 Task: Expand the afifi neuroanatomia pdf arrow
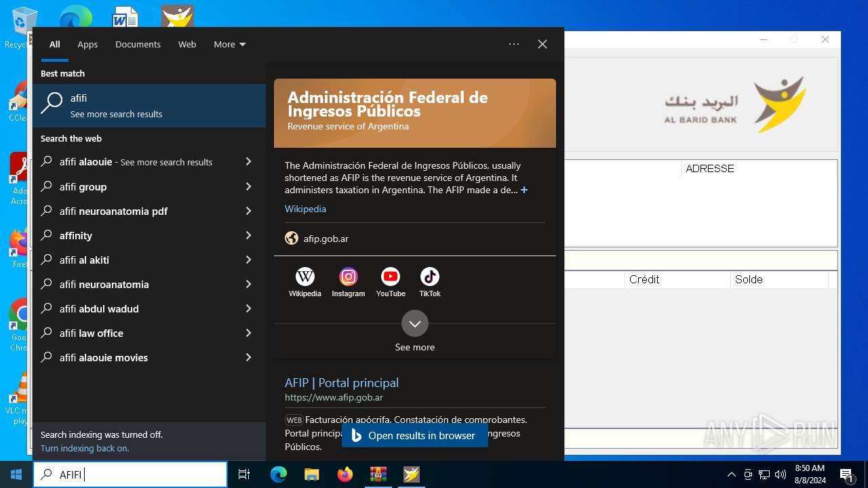coord(248,211)
